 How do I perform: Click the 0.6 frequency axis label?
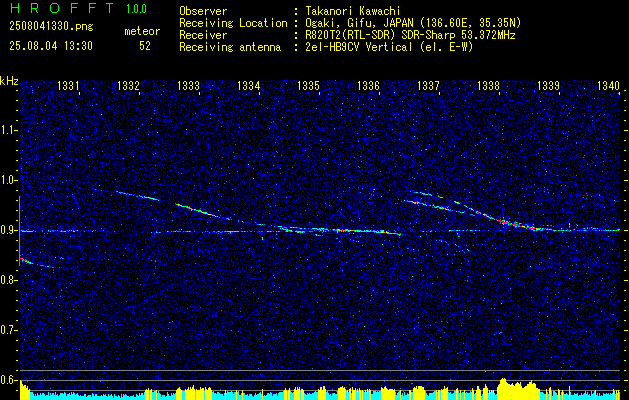(x=8, y=380)
